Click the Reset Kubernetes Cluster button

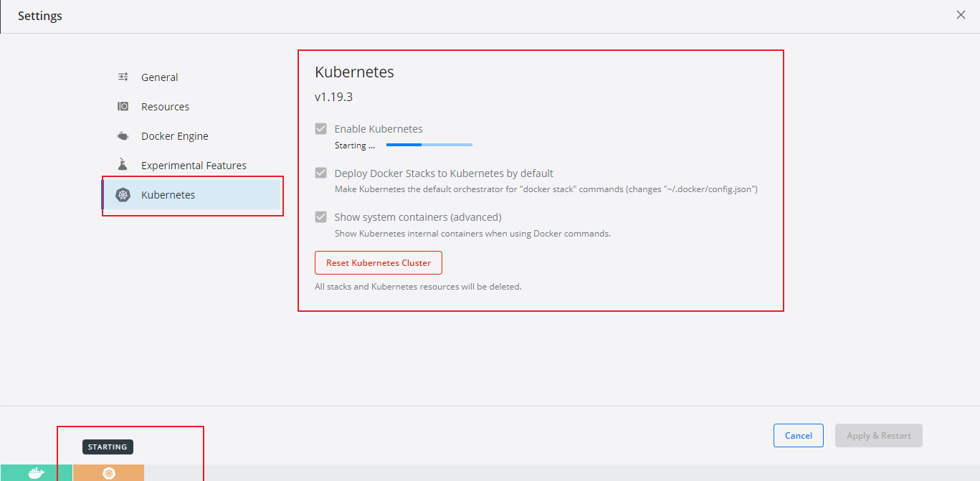tap(379, 263)
